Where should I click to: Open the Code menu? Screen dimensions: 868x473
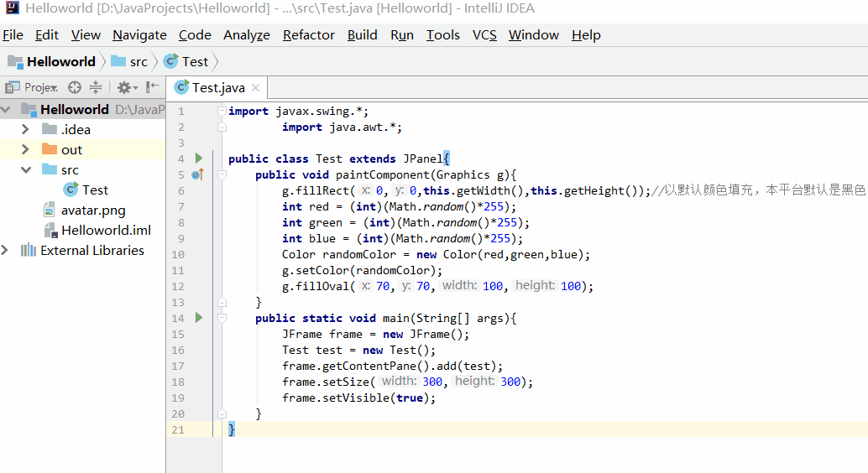[195, 35]
